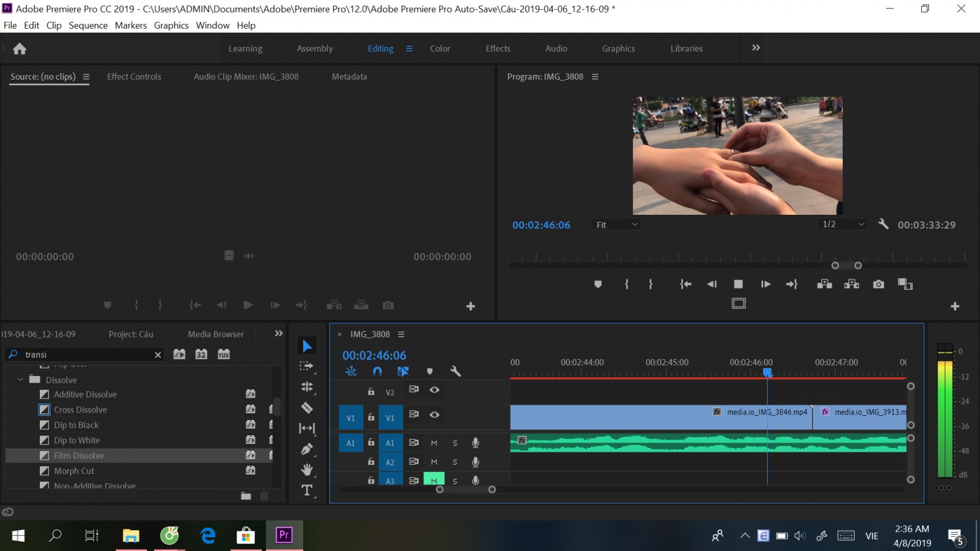
Task: Select the Hand tool
Action: coord(307,470)
